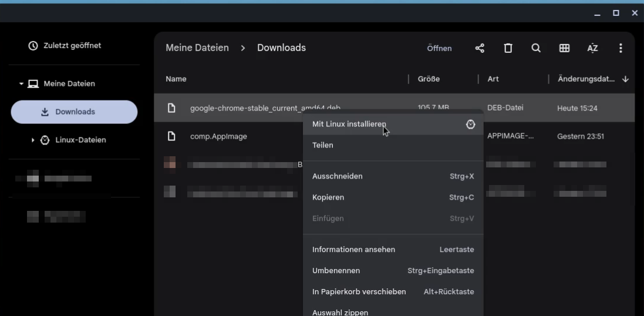Click the Gestern 23:51 date cell
The image size is (644, 316).
click(581, 136)
